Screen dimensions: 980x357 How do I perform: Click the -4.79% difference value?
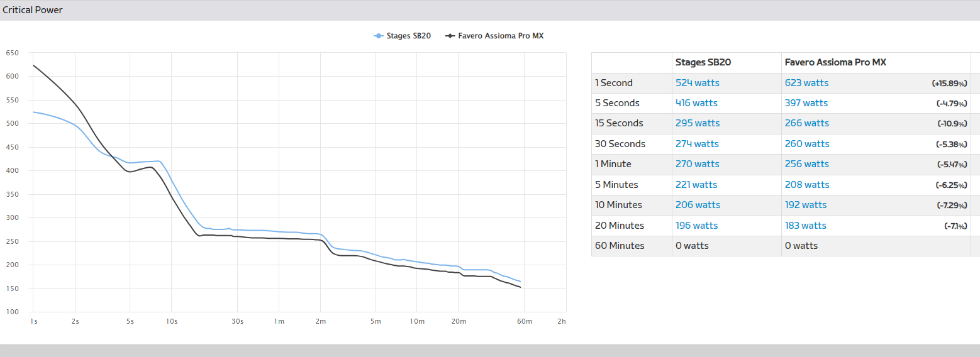[952, 104]
